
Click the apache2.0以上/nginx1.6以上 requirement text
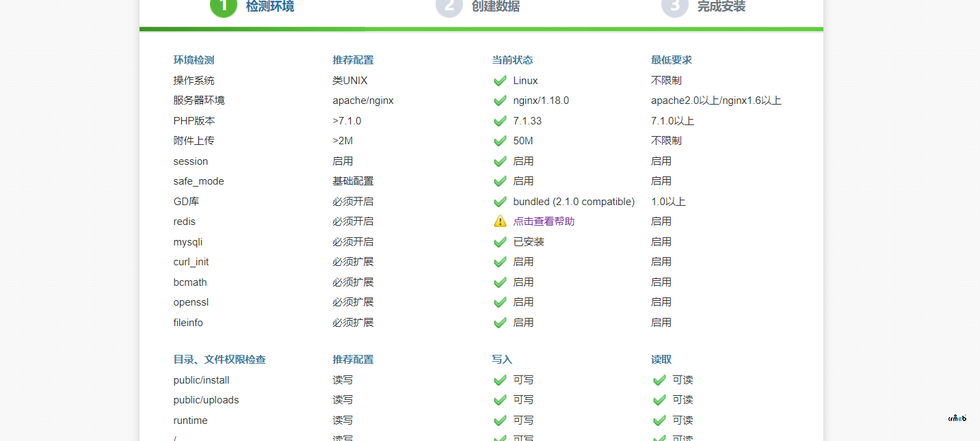[716, 101]
